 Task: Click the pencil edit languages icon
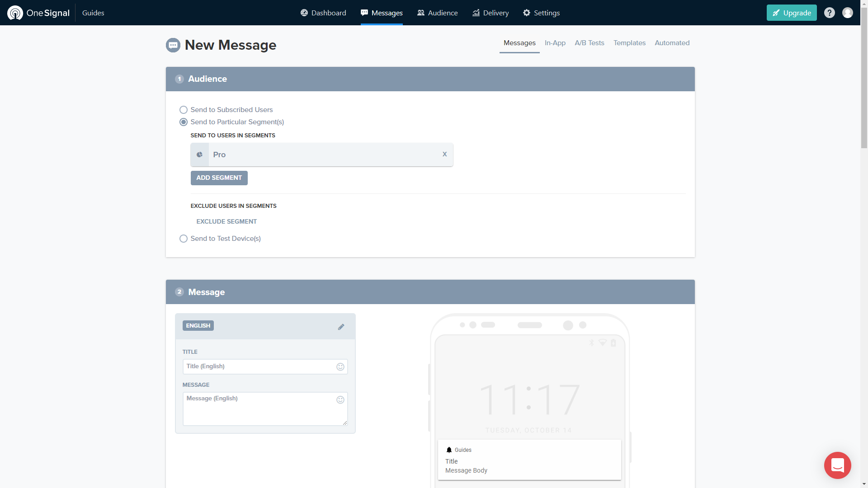click(341, 327)
